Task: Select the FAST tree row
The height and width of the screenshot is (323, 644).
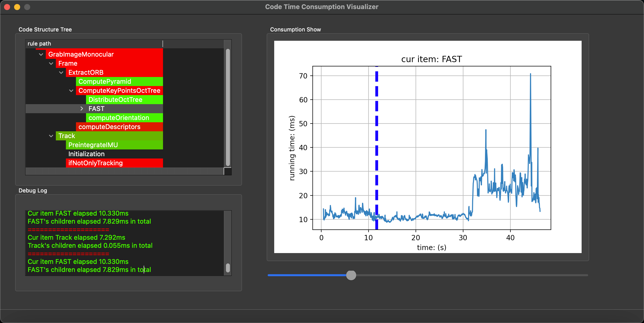Action: tap(94, 109)
